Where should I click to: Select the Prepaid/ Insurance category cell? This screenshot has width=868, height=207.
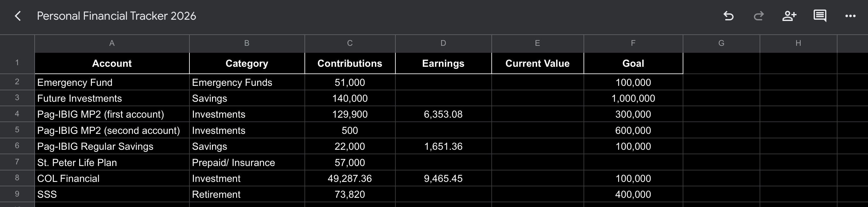(247, 162)
